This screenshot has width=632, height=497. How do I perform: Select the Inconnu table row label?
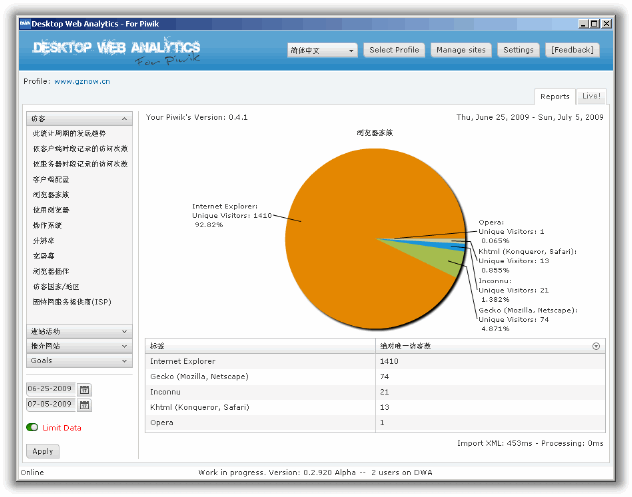(165, 392)
